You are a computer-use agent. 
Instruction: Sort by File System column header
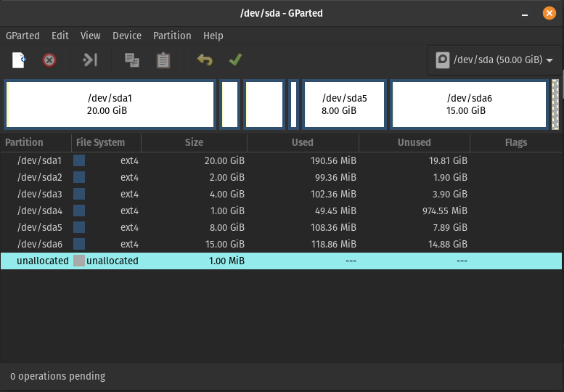coord(106,142)
